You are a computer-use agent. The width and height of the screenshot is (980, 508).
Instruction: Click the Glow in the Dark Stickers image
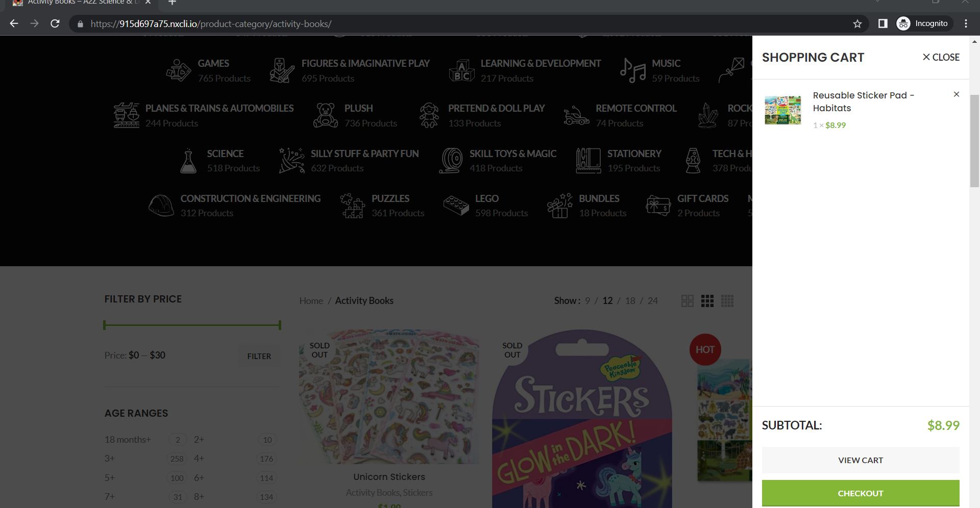582,419
